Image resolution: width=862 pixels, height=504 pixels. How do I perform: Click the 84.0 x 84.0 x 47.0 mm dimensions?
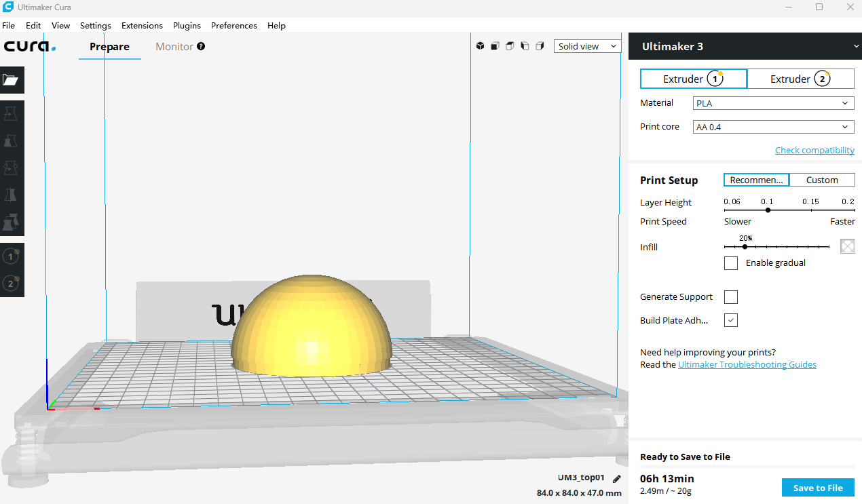click(579, 493)
